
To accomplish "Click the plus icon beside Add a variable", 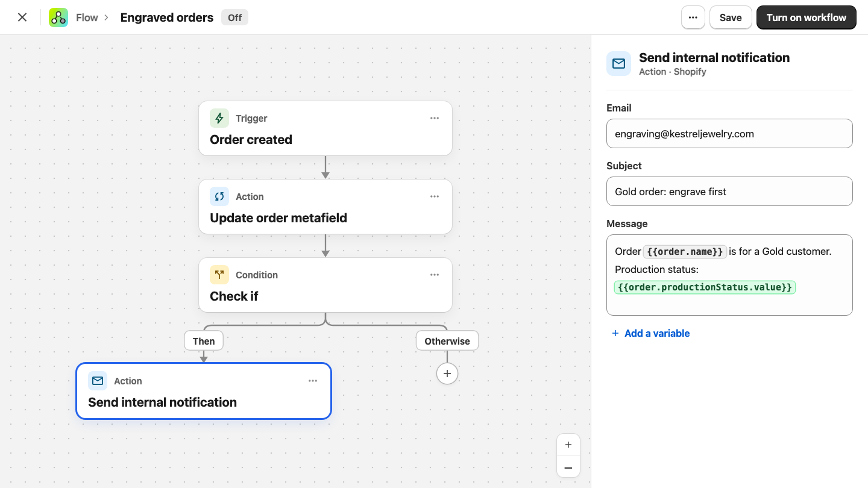I will (x=615, y=333).
